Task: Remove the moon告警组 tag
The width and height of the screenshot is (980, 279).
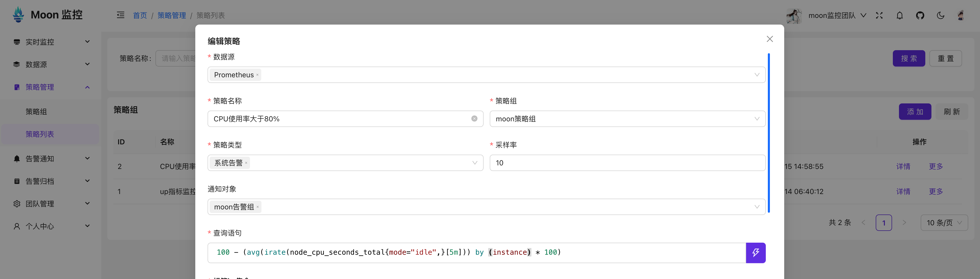Action: tap(258, 207)
